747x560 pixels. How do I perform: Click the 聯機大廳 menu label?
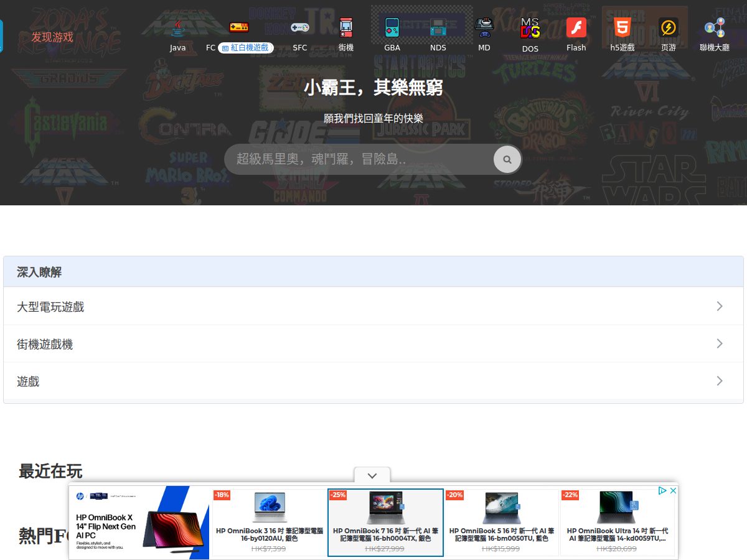pos(715,48)
